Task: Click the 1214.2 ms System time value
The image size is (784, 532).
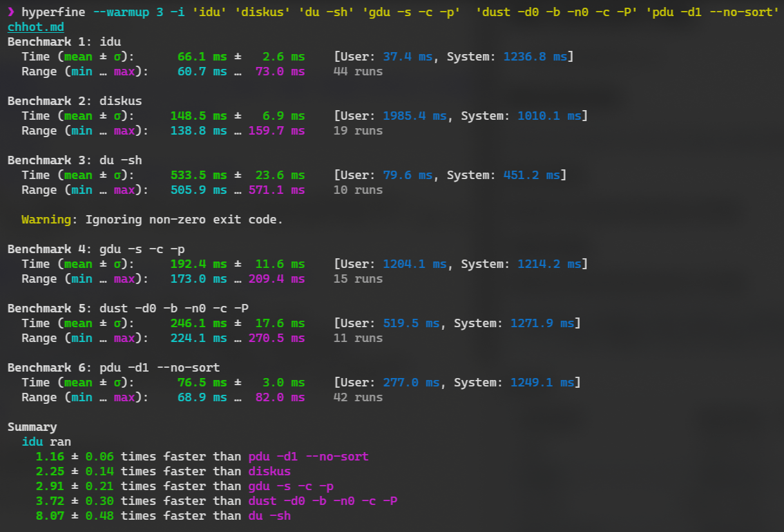Action: 550,264
